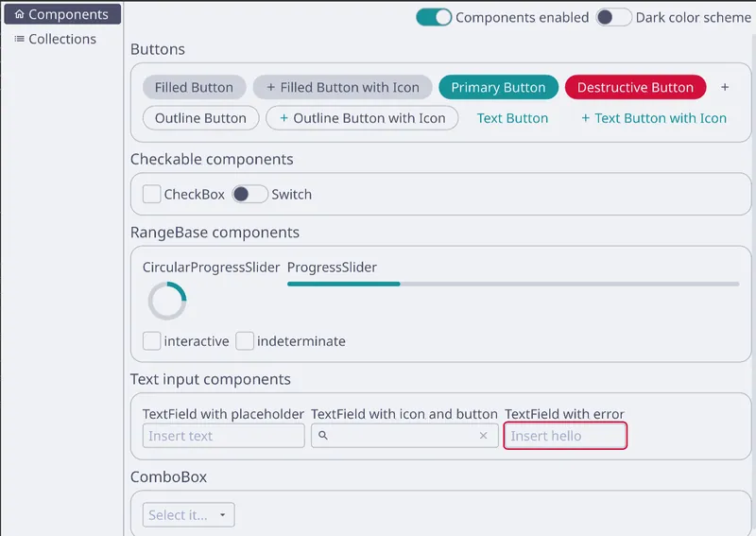Tick the indeterminate checkbox
Screen dimensions: 756x536
pos(245,340)
